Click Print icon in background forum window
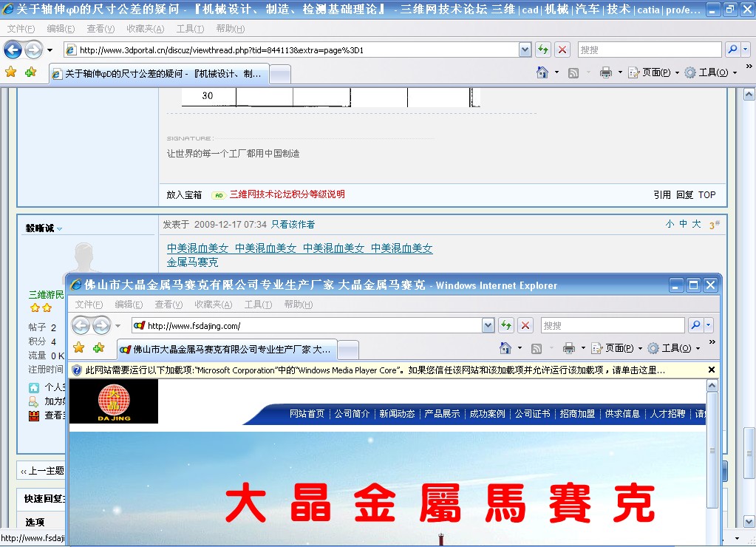The image size is (756, 547). [x=605, y=72]
